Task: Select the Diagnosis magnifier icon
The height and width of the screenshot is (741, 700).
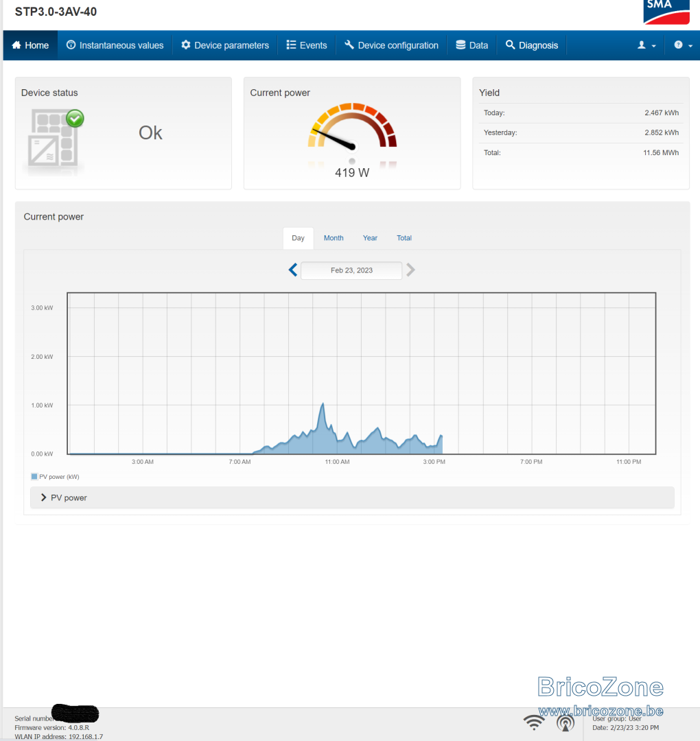Action: tap(509, 45)
